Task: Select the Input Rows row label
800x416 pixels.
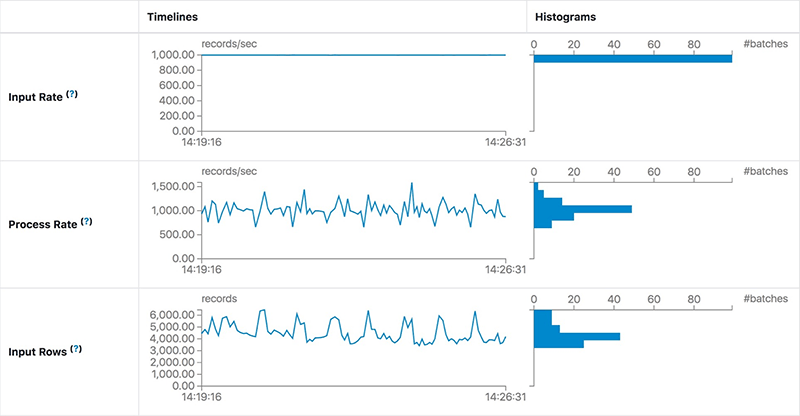Action: [36, 352]
